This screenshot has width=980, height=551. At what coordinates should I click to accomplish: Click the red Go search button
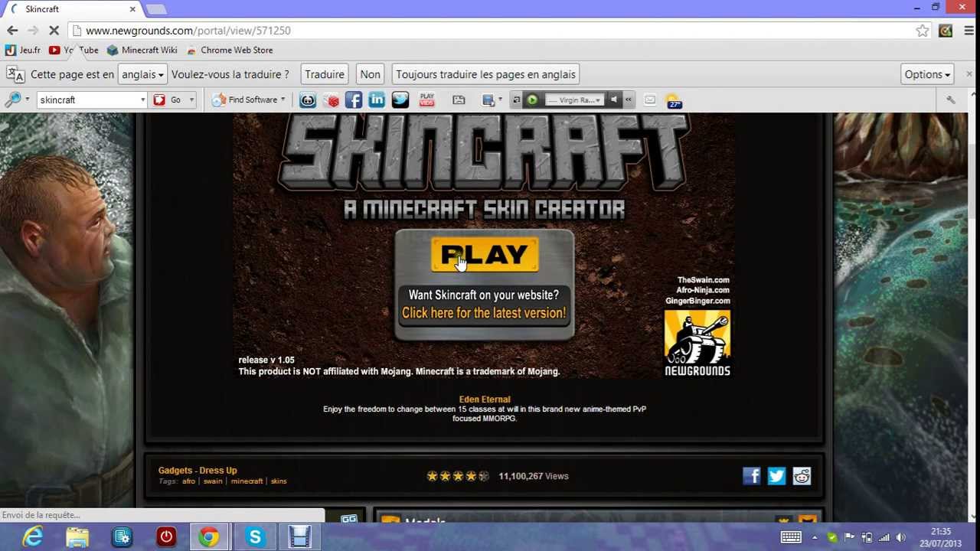coord(168,99)
